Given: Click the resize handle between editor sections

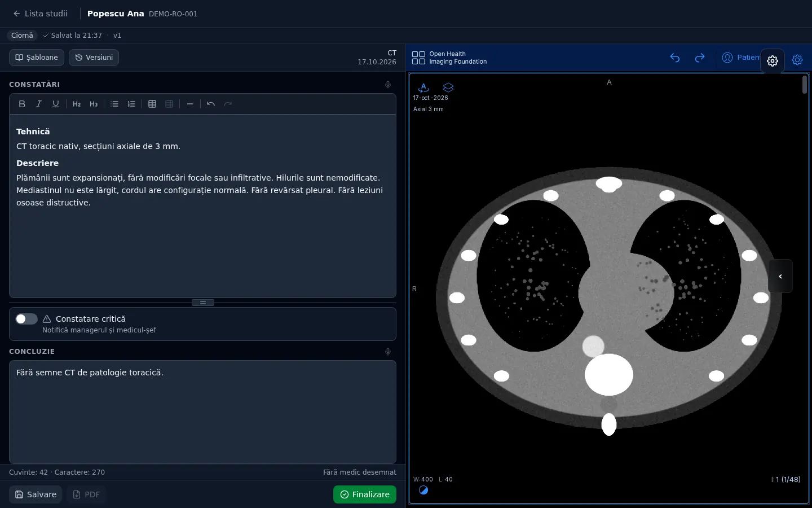Looking at the screenshot, I should point(203,303).
